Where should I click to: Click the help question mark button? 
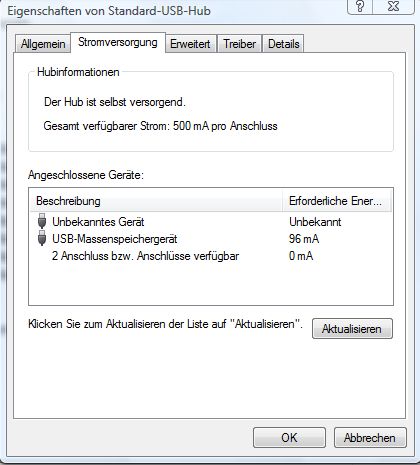360,7
